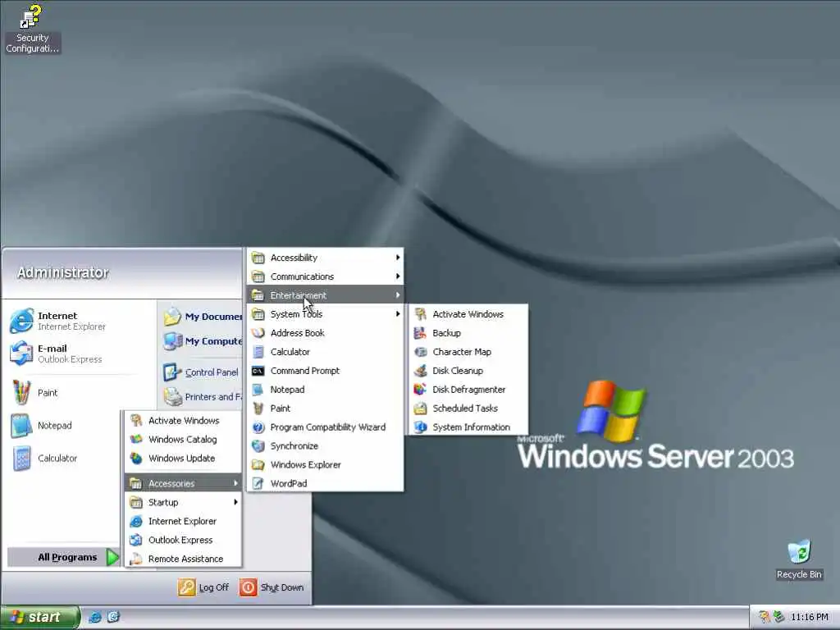Screen dimensions: 840x630
Task: Click the Shut Down button
Action: pos(272,587)
